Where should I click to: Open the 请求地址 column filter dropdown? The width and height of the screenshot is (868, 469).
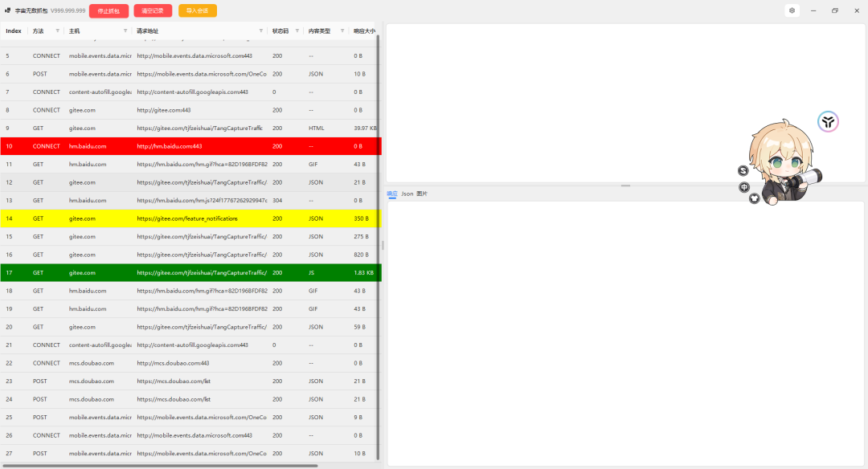point(261,31)
